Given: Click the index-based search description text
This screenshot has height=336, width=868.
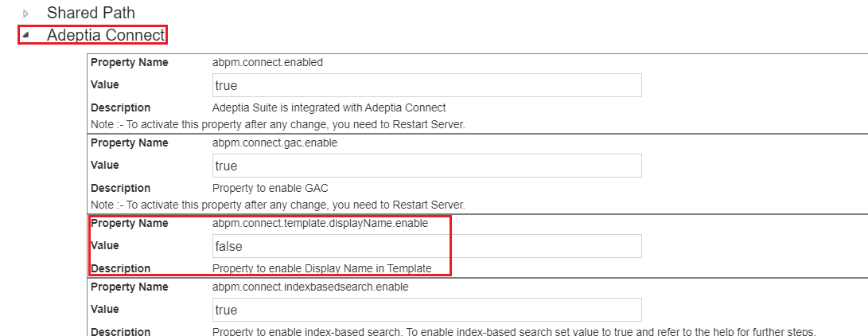Looking at the screenshot, I should pos(513,331).
